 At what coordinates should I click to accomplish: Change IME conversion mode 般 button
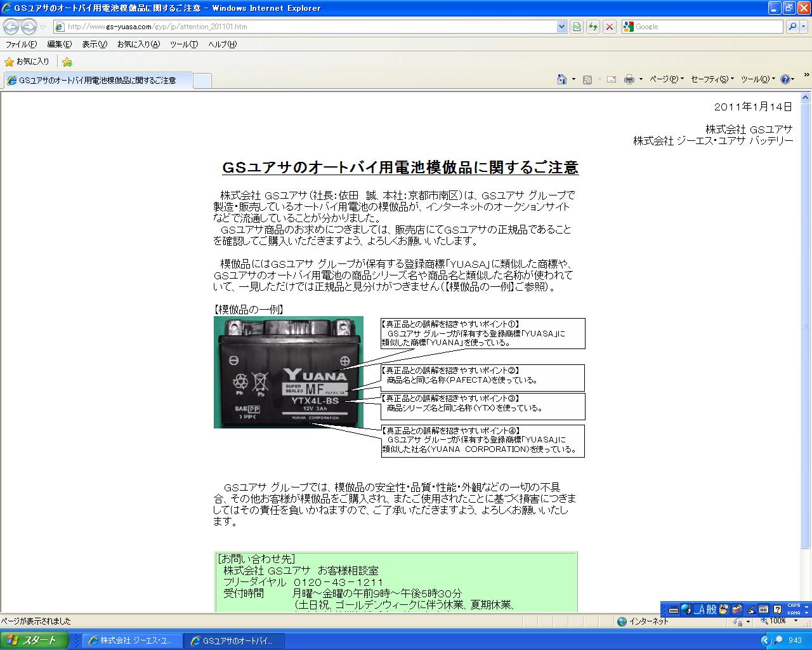pos(712,610)
